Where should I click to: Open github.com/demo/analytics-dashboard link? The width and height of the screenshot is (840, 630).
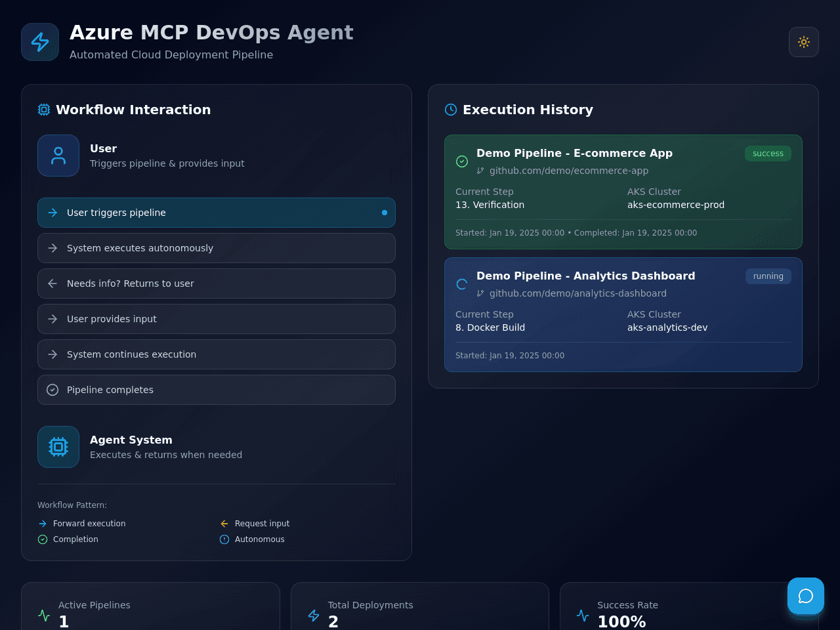coord(578,293)
